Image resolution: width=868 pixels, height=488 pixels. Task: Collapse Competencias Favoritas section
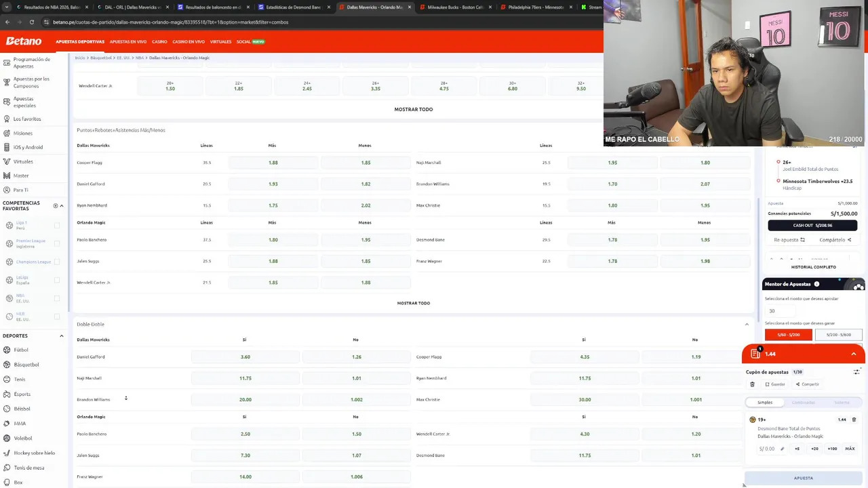(x=62, y=205)
